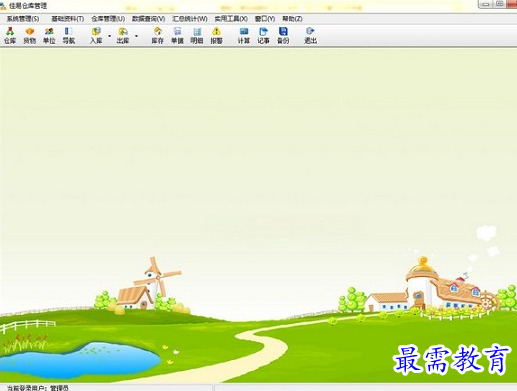Open the 实用工具(X) menu
Screen dimensions: 517x391
click(x=231, y=19)
